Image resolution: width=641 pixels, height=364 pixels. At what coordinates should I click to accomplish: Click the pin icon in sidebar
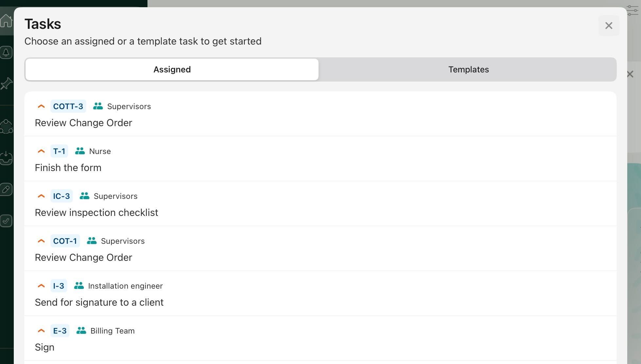click(6, 84)
